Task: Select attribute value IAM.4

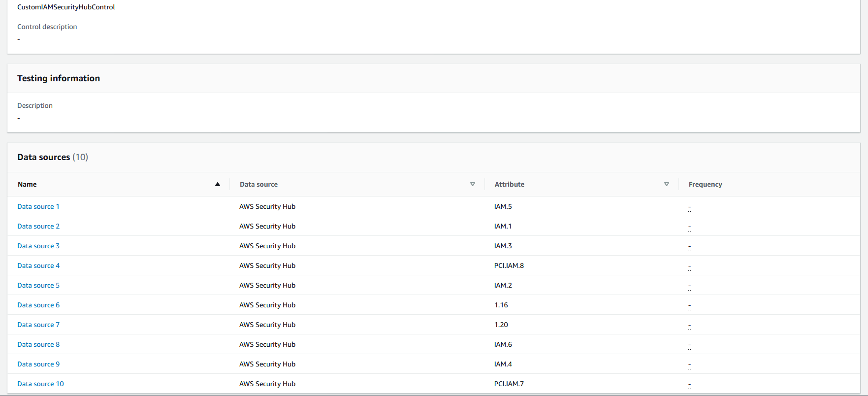Action: coord(503,364)
